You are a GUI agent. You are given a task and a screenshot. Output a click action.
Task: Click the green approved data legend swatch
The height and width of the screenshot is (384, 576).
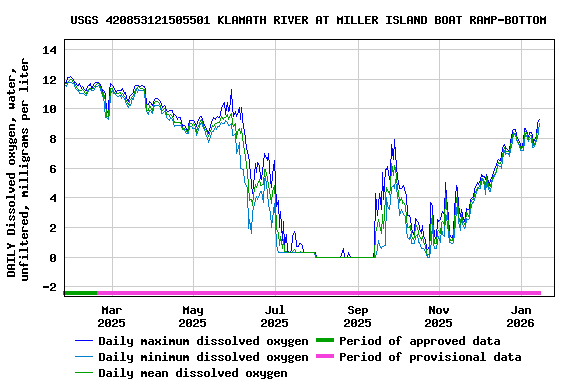pyautogui.click(x=325, y=340)
